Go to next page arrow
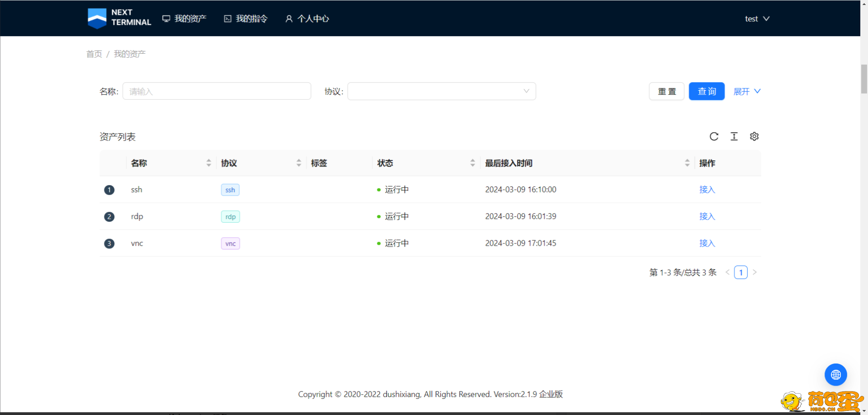This screenshot has width=868, height=415. (755, 272)
